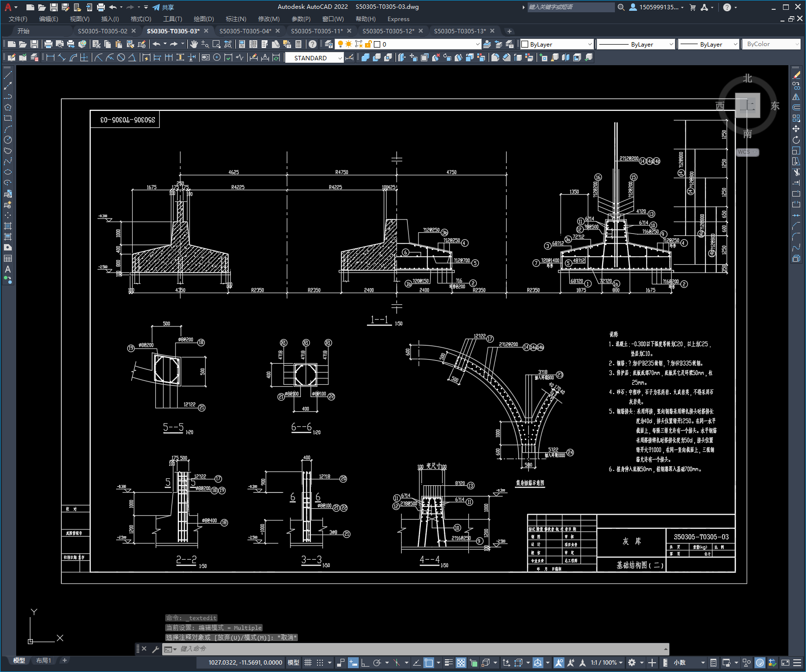Image resolution: width=806 pixels, height=672 pixels.
Task: Open the Autodesk App Store cart icon
Action: point(692,7)
